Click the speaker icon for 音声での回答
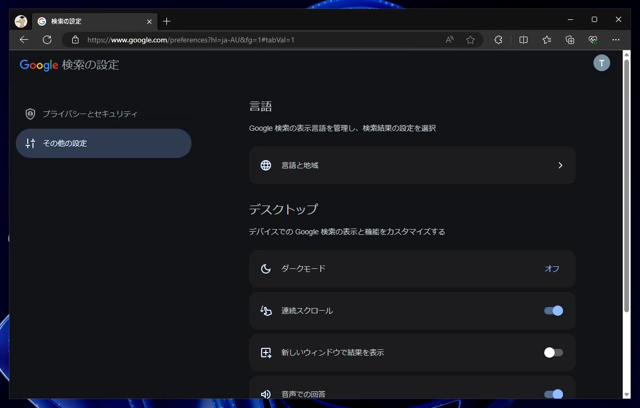 [x=266, y=394]
